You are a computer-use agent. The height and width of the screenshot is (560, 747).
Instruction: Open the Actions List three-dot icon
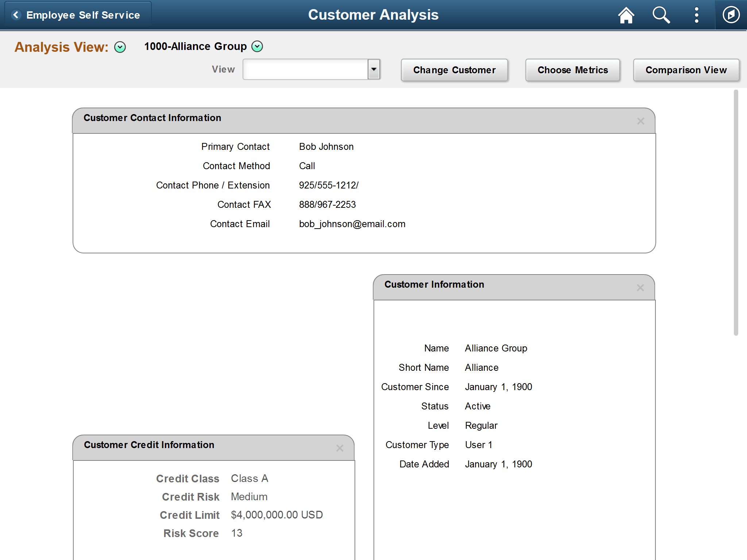[696, 15]
